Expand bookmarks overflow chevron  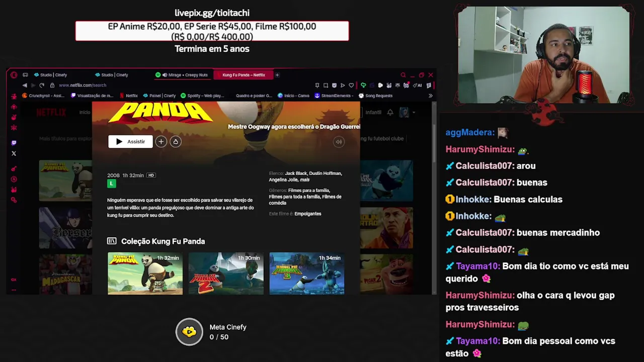(430, 96)
